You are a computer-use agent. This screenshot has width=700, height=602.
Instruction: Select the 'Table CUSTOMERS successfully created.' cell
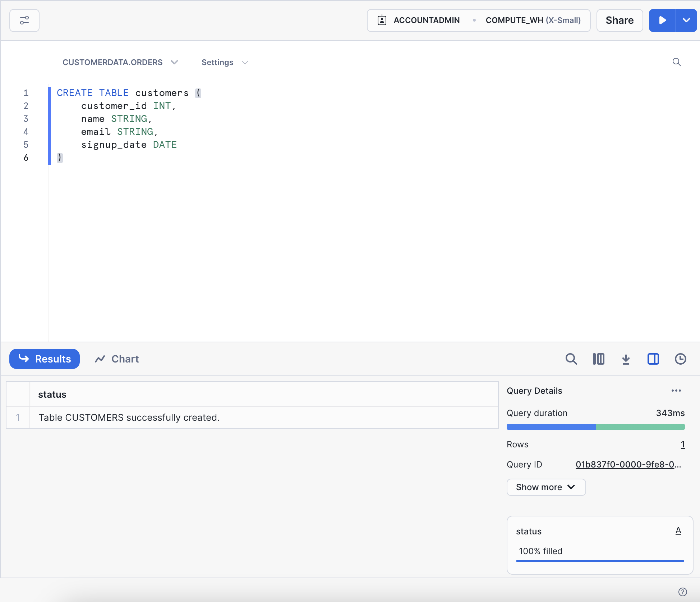(264, 418)
